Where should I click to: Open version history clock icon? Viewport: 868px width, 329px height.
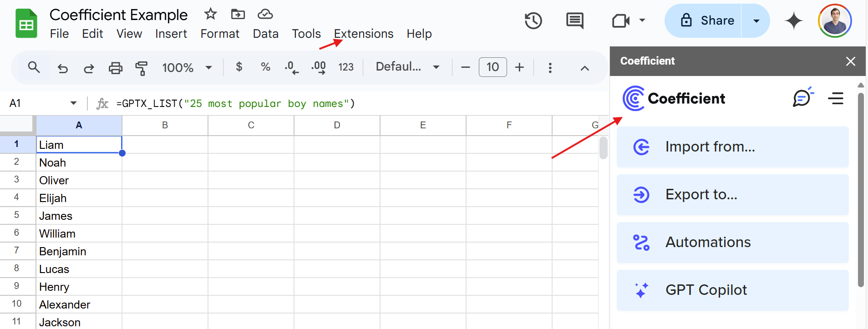pos(533,21)
